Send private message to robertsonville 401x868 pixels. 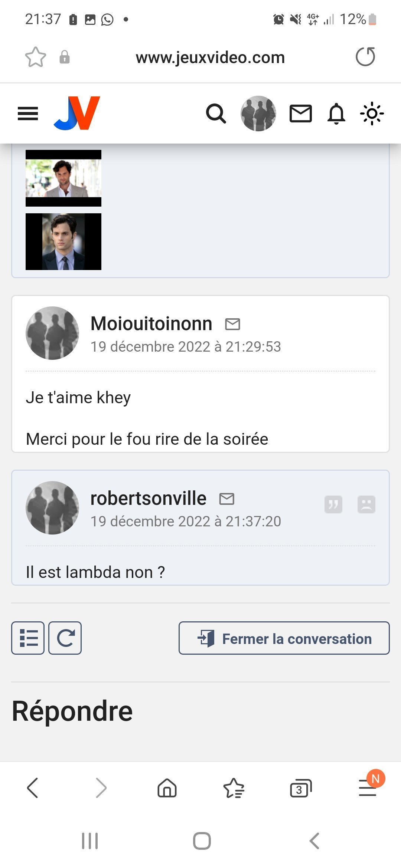(x=227, y=499)
